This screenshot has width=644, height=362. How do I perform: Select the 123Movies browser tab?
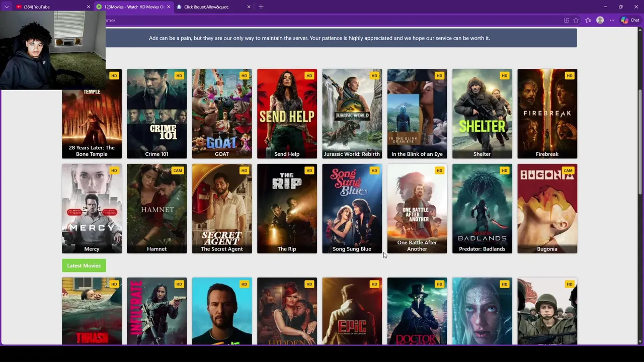pyautogui.click(x=133, y=7)
